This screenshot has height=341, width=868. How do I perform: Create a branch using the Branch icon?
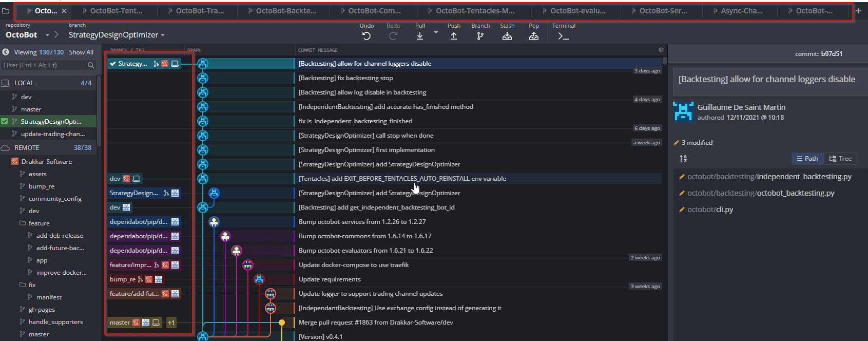pyautogui.click(x=480, y=36)
